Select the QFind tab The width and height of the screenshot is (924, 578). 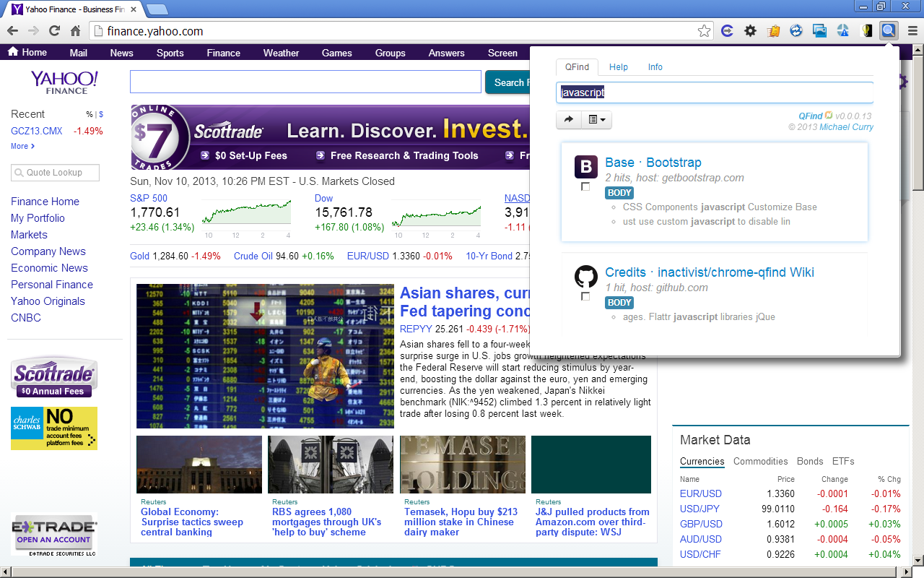point(577,67)
